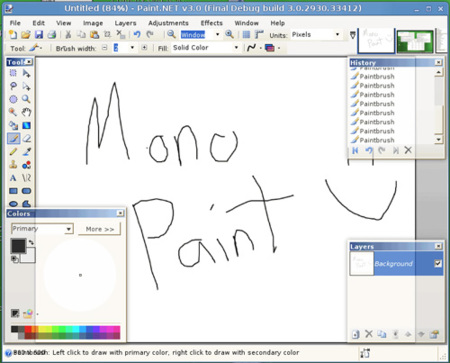The height and width of the screenshot is (363, 450).
Task: Open the Image menu
Action: coord(93,23)
